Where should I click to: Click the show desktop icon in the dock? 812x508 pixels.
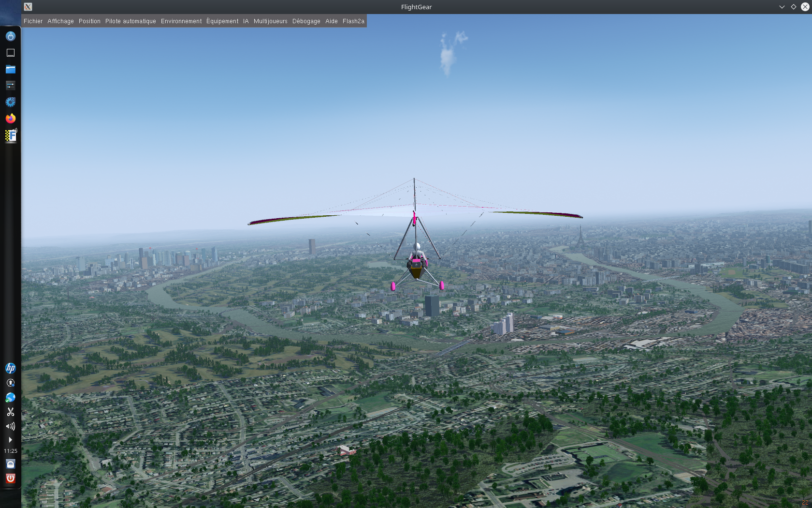(x=10, y=53)
